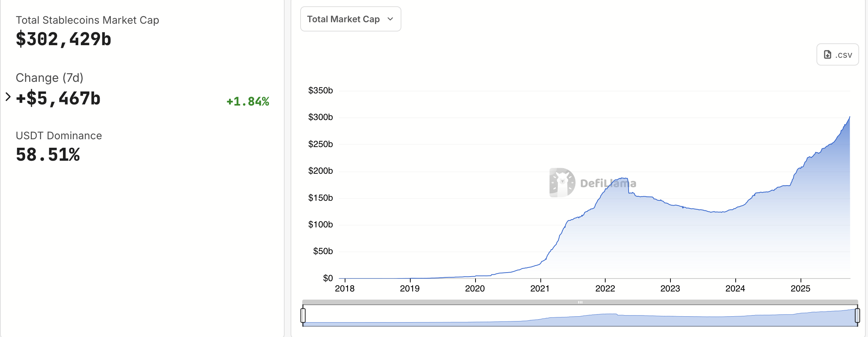Click the three-dot grip on the gray bar
The image size is (868, 337).
pyautogui.click(x=580, y=302)
